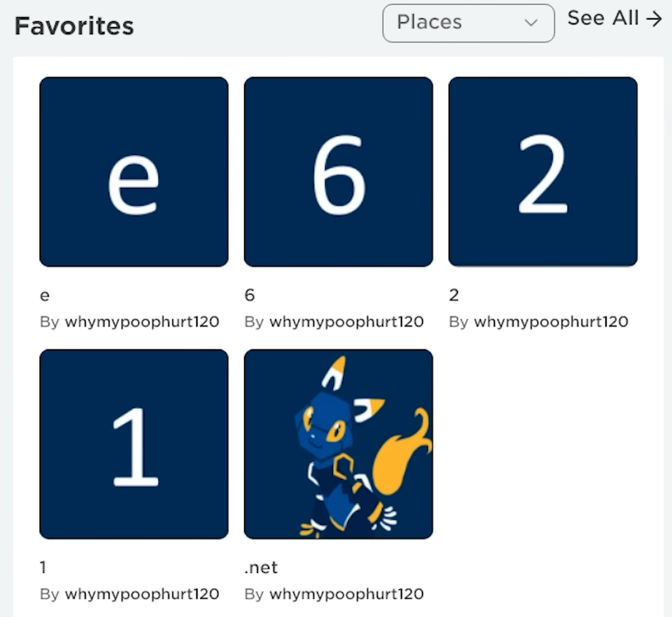Visit whymypoophurt120 profile under '6' place
The image size is (672, 617).
click(x=346, y=322)
